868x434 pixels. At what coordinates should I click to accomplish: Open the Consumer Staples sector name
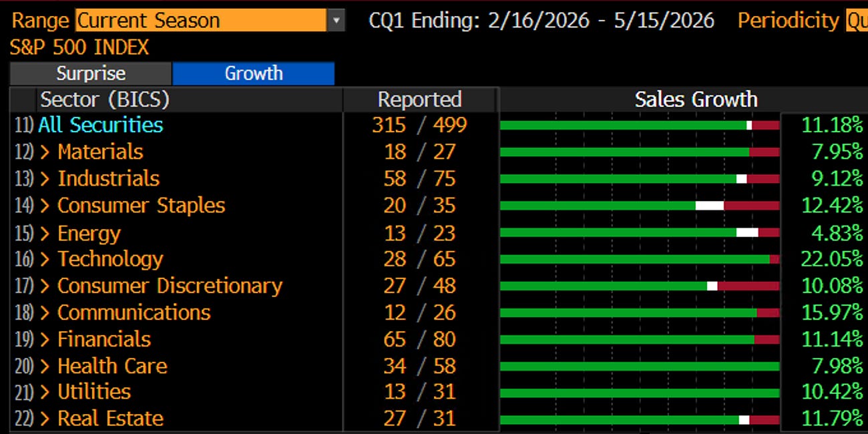(x=142, y=205)
